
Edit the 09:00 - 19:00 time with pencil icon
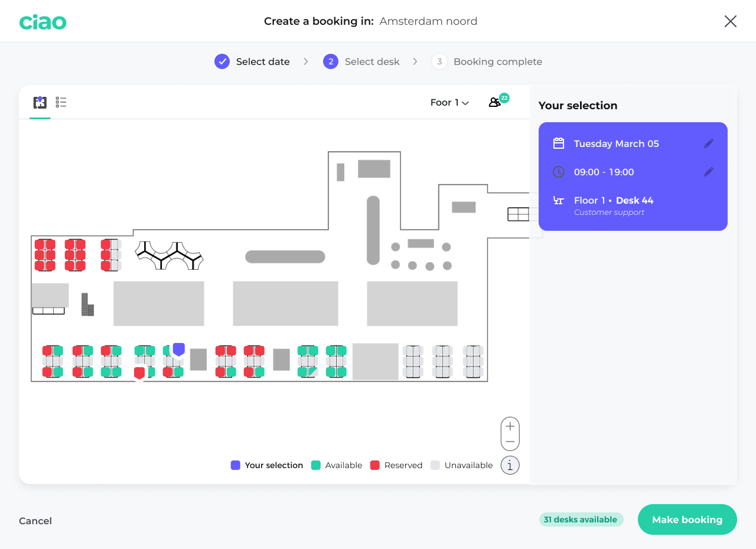coord(709,172)
